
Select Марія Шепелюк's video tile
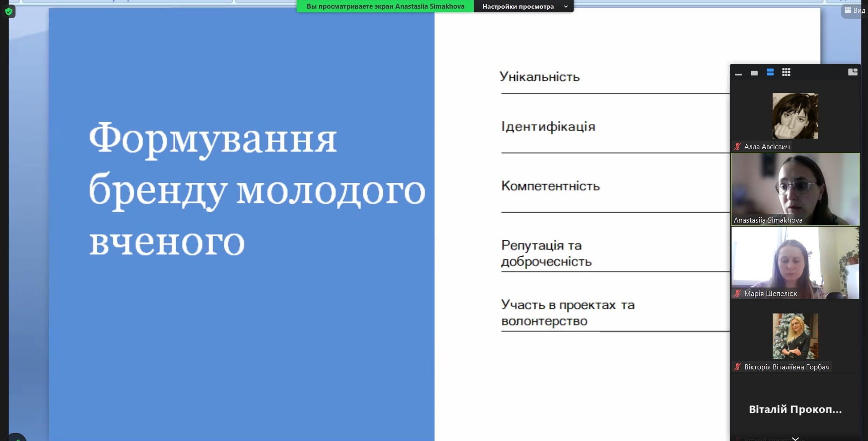click(x=795, y=262)
